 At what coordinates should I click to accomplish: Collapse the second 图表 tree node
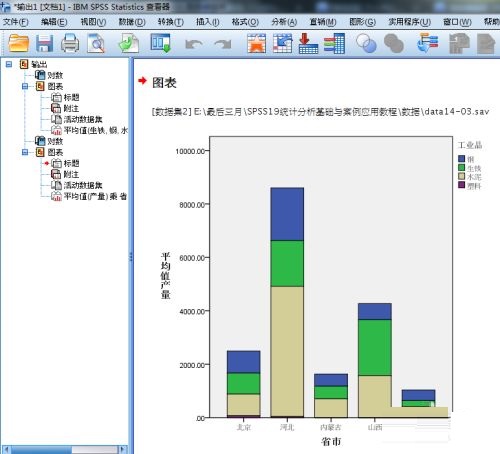pos(25,152)
